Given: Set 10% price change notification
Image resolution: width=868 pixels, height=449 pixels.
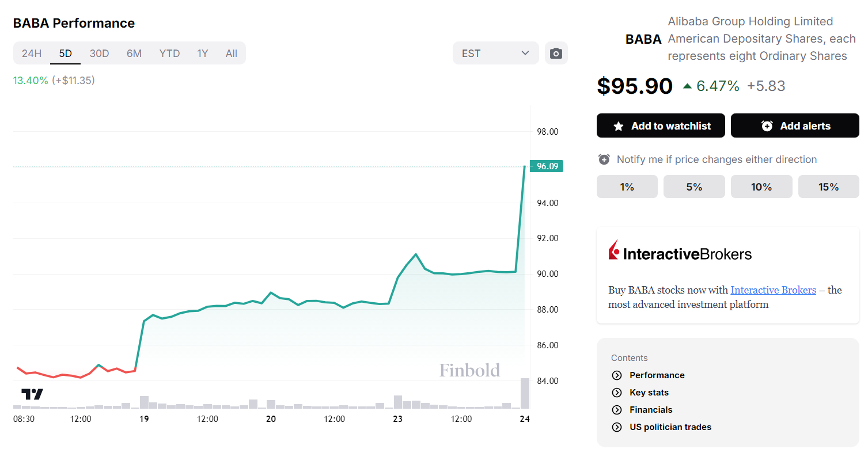Looking at the screenshot, I should pyautogui.click(x=761, y=187).
